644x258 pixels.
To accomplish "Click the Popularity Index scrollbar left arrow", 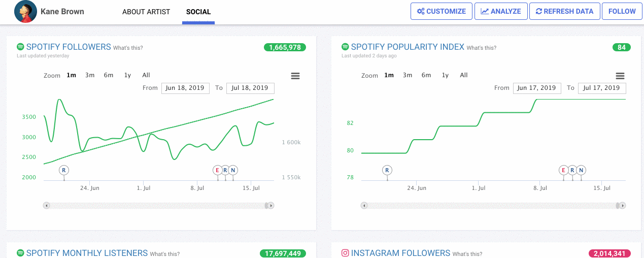I will pos(364,206).
